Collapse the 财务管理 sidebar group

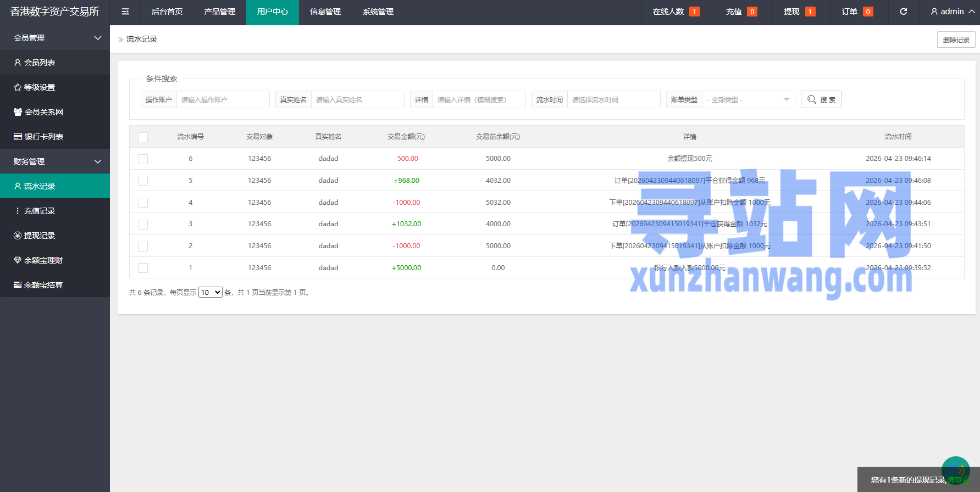point(55,161)
